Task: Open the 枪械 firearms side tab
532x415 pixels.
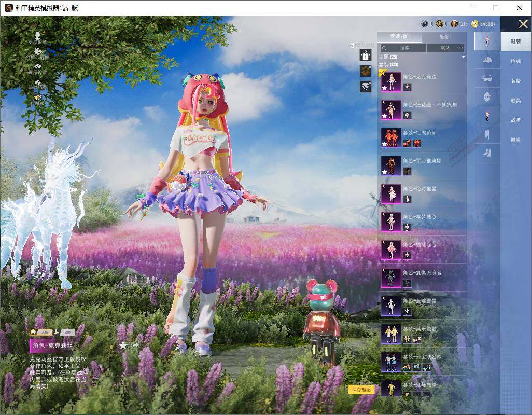Action: point(516,61)
